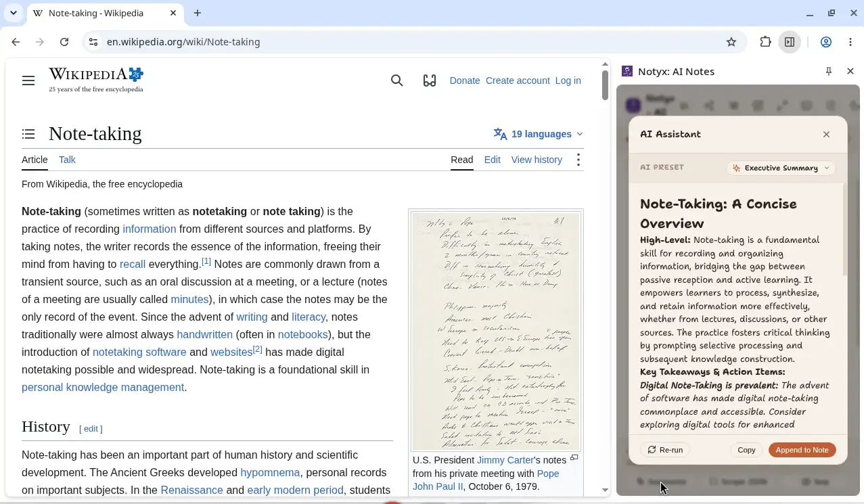This screenshot has width=864, height=504.
Task: Open the Extensions puzzle icon
Action: pos(765,42)
